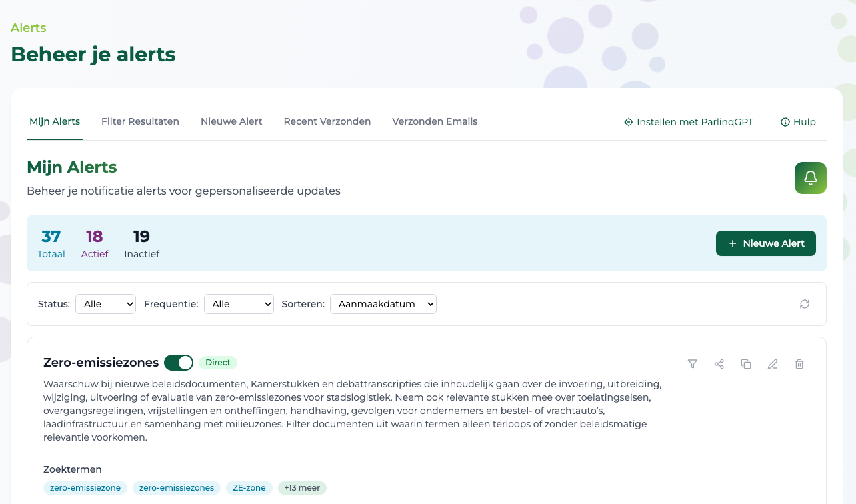
Task: Open the Verzonden Emails tab
Action: click(x=435, y=121)
